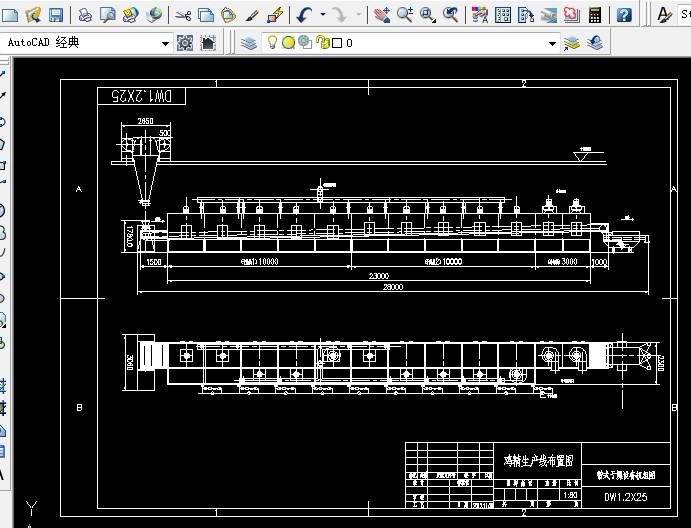Click the greyed Redo arrow

pyautogui.click(x=340, y=15)
